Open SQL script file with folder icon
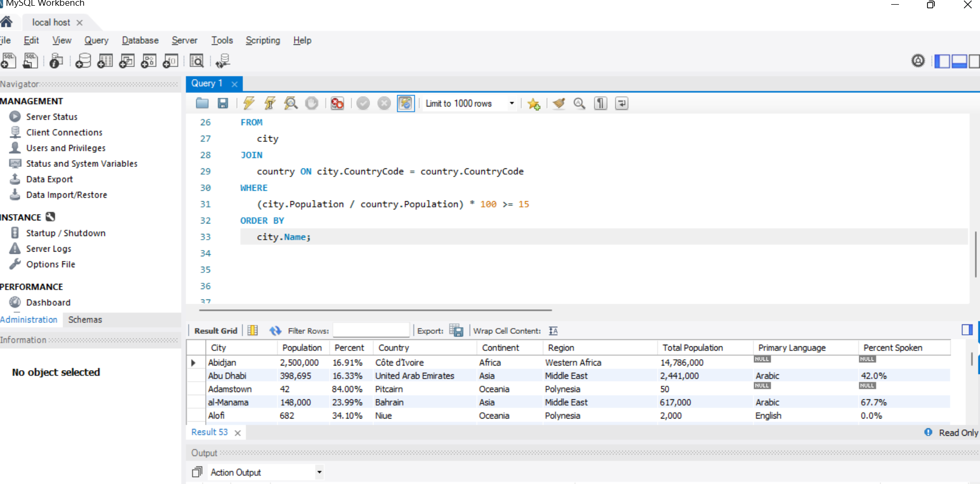The width and height of the screenshot is (980, 484). click(202, 103)
